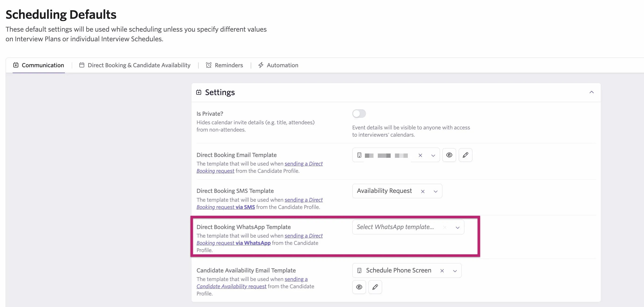Image resolution: width=644 pixels, height=307 pixels.
Task: Collapse the Settings section
Action: pos(591,92)
